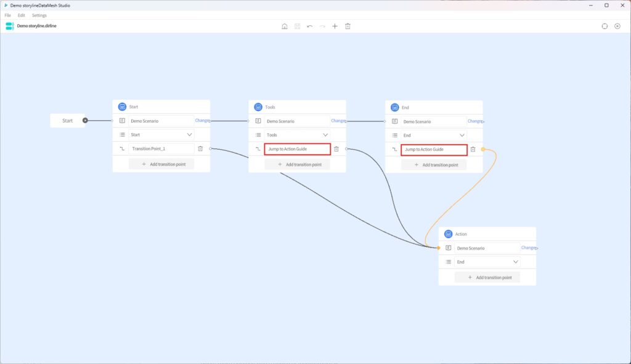The height and width of the screenshot is (364, 631).
Task: Click the Save icon in the toolbar
Action: pos(298,26)
